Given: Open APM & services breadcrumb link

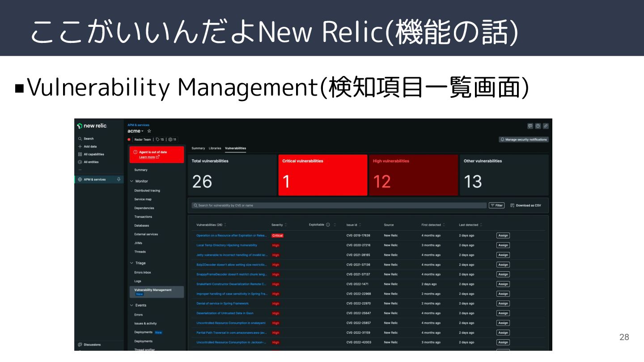Looking at the screenshot, I should 139,125.
